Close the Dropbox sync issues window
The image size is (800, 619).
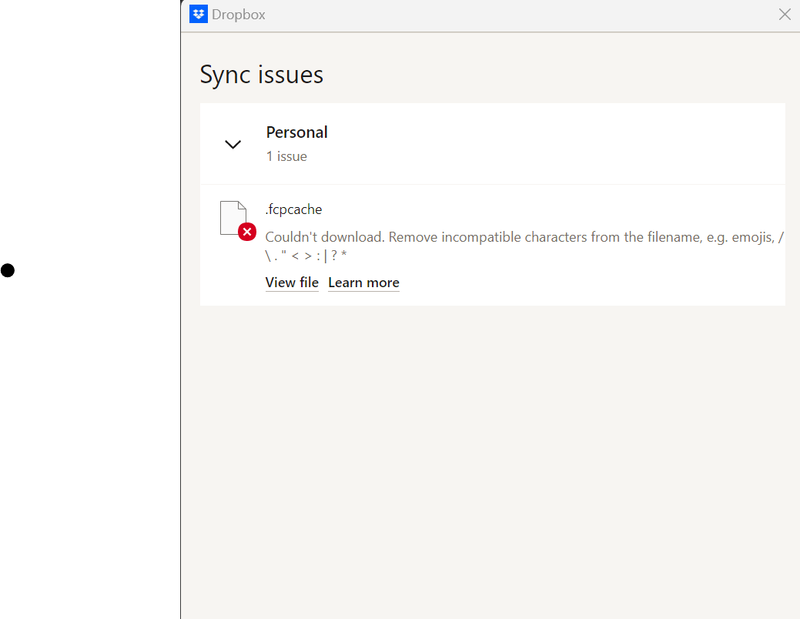click(x=785, y=14)
